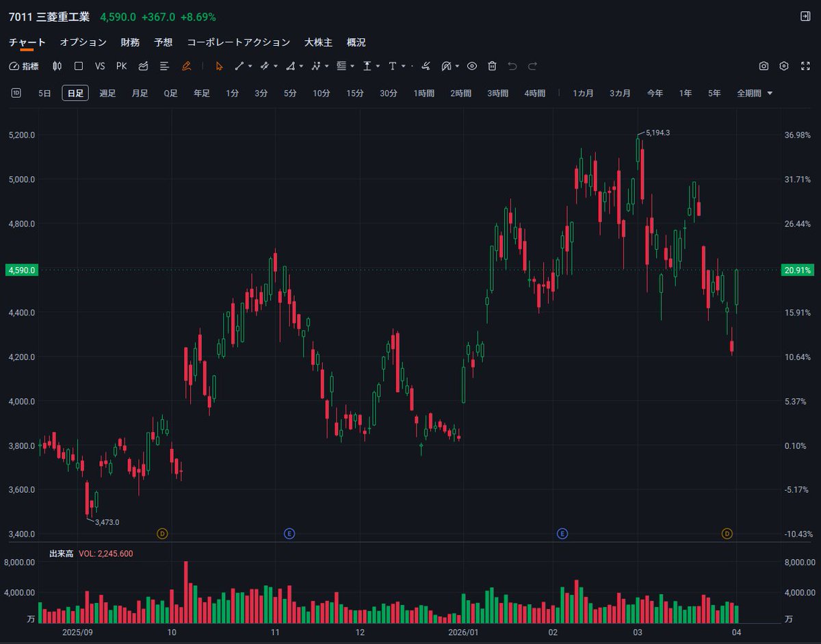Image resolution: width=821 pixels, height=644 pixels.
Task: Click the square layout icon
Action: point(79,66)
